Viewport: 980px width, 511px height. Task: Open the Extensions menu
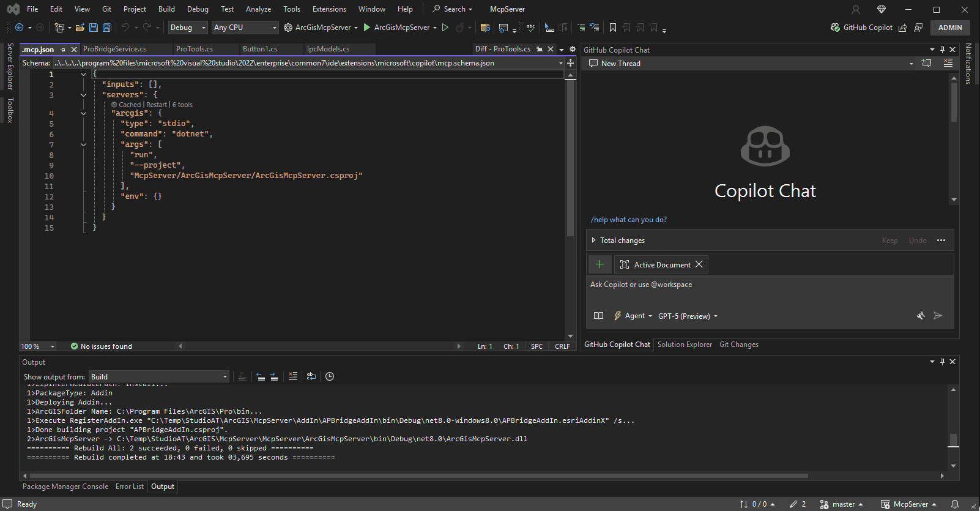[329, 9]
